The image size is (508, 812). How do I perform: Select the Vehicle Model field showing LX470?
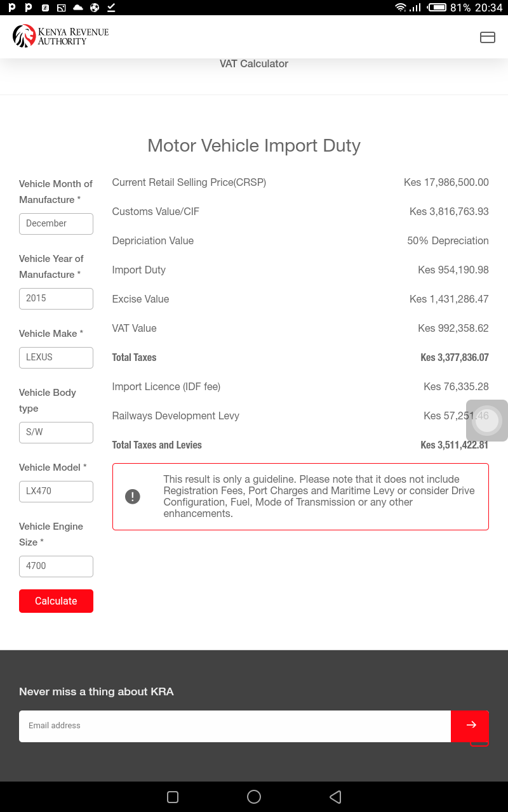click(x=56, y=491)
